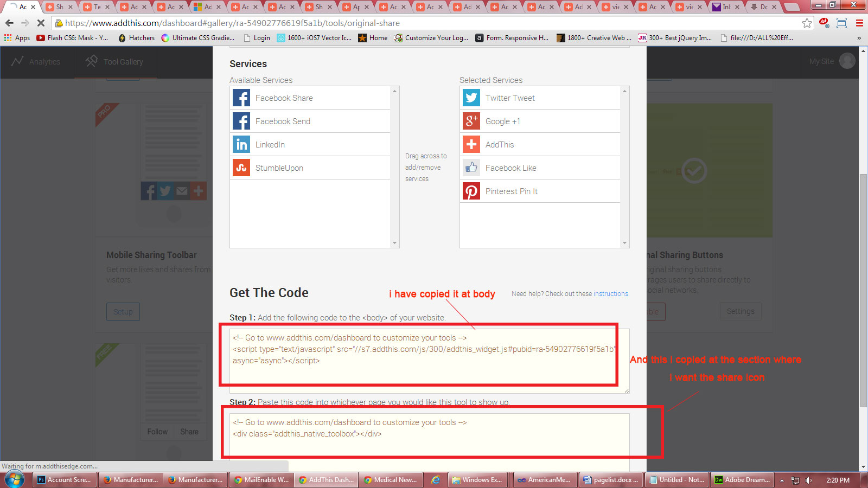Select the Follow tab in the background preview
This screenshot has width=868, height=488.
(157, 432)
